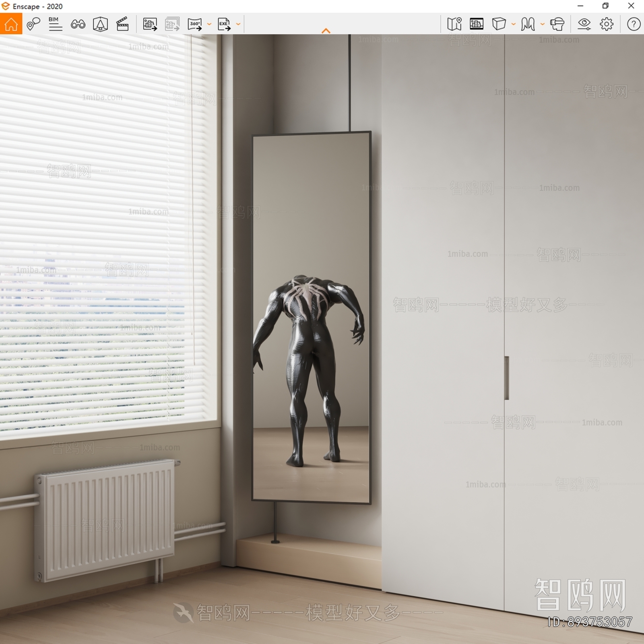The width and height of the screenshot is (644, 644).
Task: Open the minimap with location pin icon
Action: click(454, 24)
